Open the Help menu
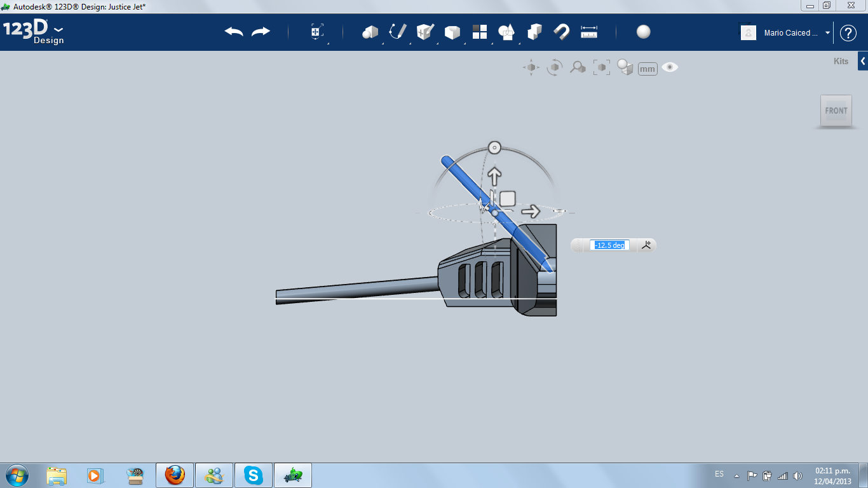The image size is (868, 488). 848,33
